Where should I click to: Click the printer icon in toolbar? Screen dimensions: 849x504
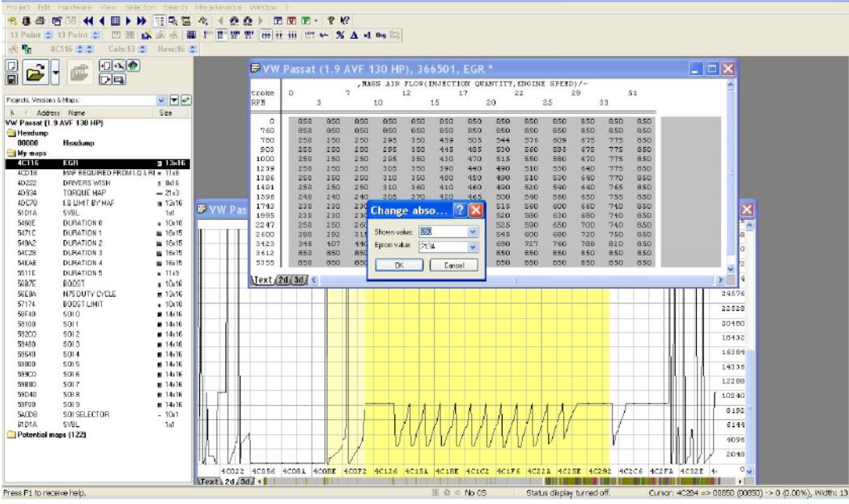40,21
